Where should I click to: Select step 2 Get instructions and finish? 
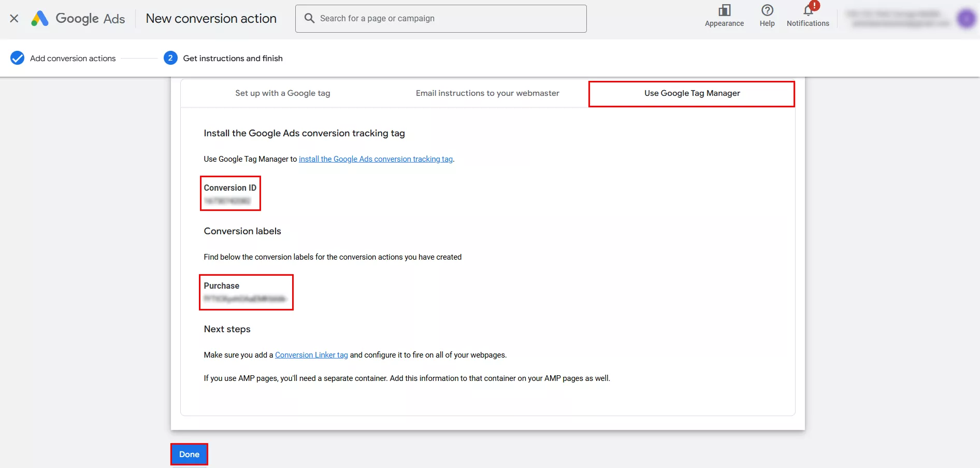pos(232,59)
